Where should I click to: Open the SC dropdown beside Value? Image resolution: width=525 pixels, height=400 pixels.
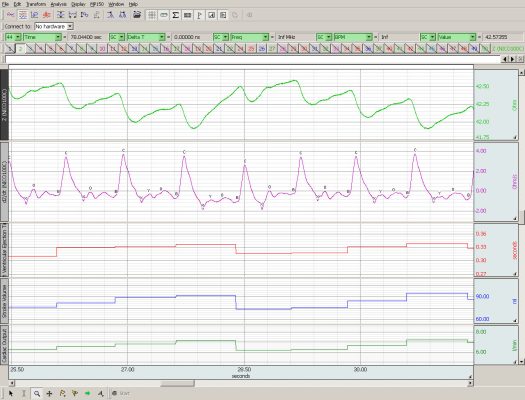coord(428,37)
